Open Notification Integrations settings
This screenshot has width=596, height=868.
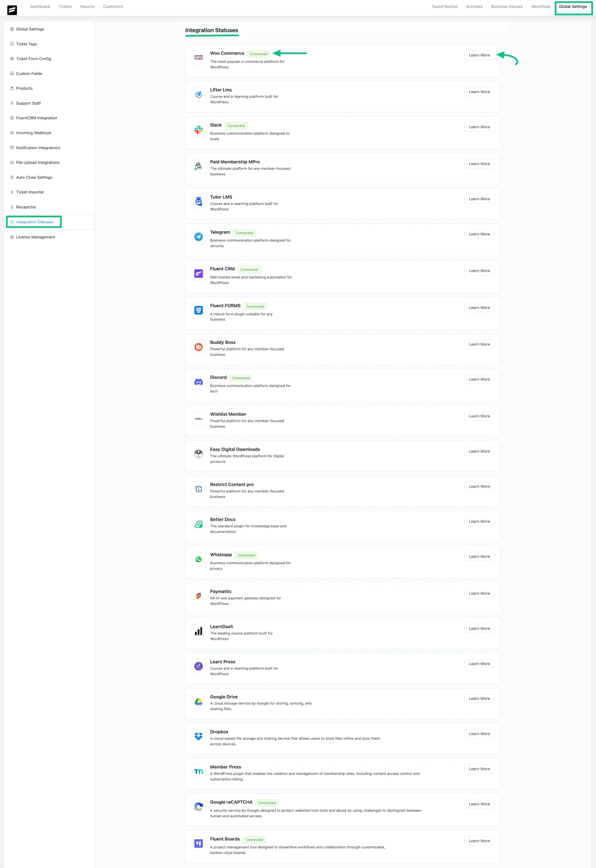(38, 147)
